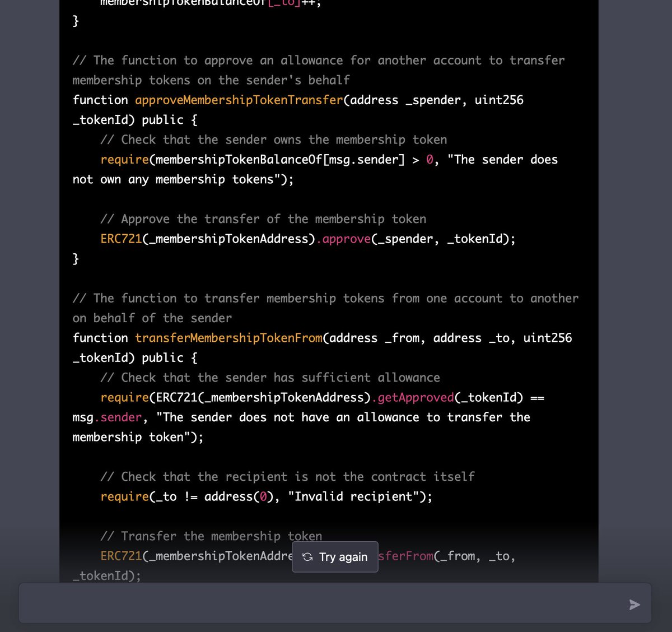Click transferMembershipTokenFrom function name

(228, 338)
